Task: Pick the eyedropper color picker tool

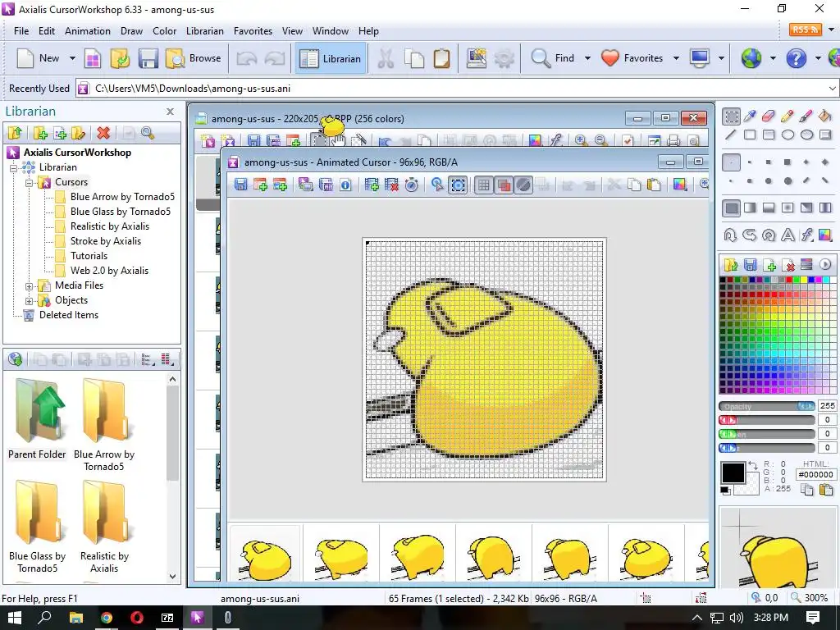Action: (750, 116)
